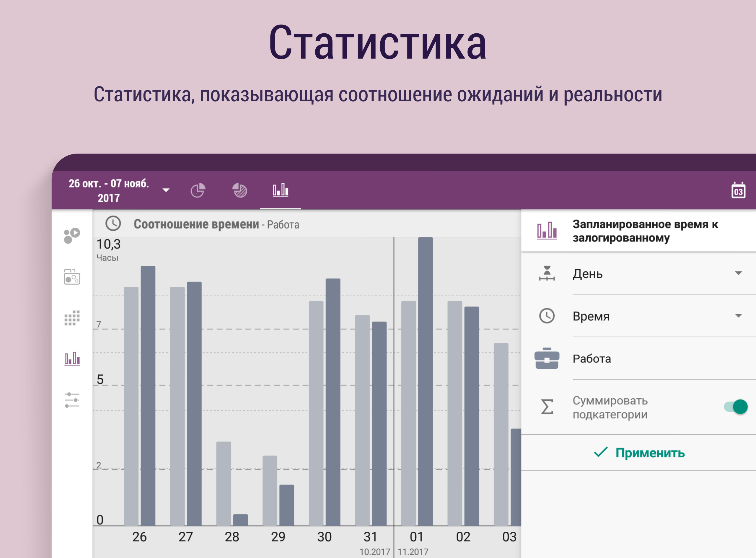Open the calendar today icon '03'
The width and height of the screenshot is (756, 558).
(739, 190)
